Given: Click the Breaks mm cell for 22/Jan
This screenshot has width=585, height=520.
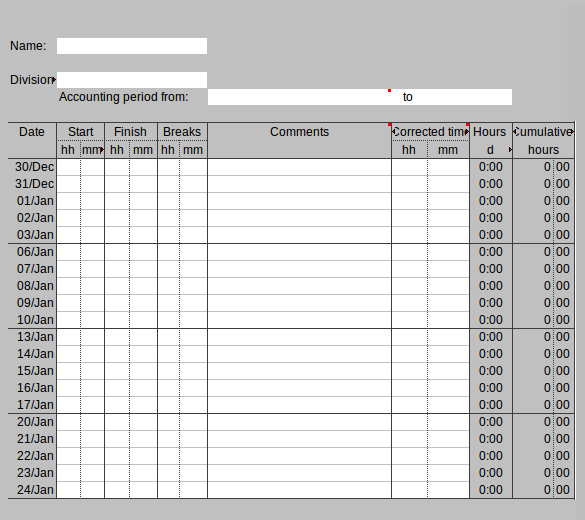Looking at the screenshot, I should [x=193, y=456].
